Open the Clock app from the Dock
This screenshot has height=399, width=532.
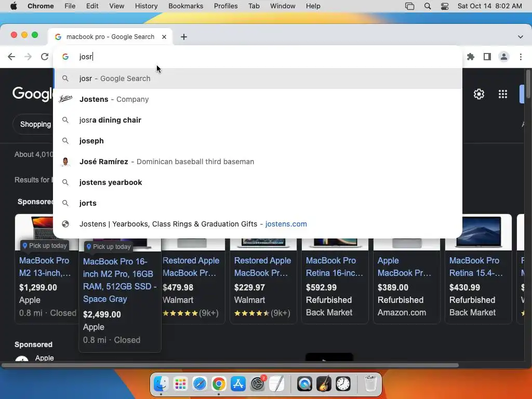(343, 384)
